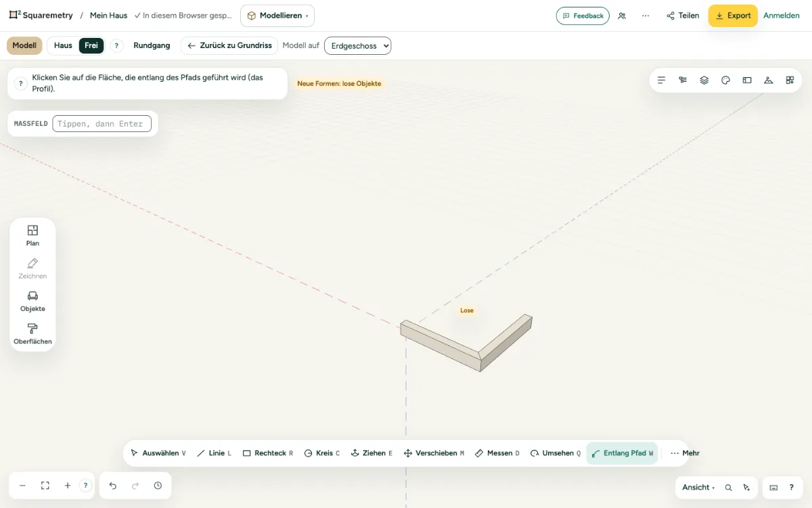Click the fit-to-screen frame icon

click(x=45, y=486)
